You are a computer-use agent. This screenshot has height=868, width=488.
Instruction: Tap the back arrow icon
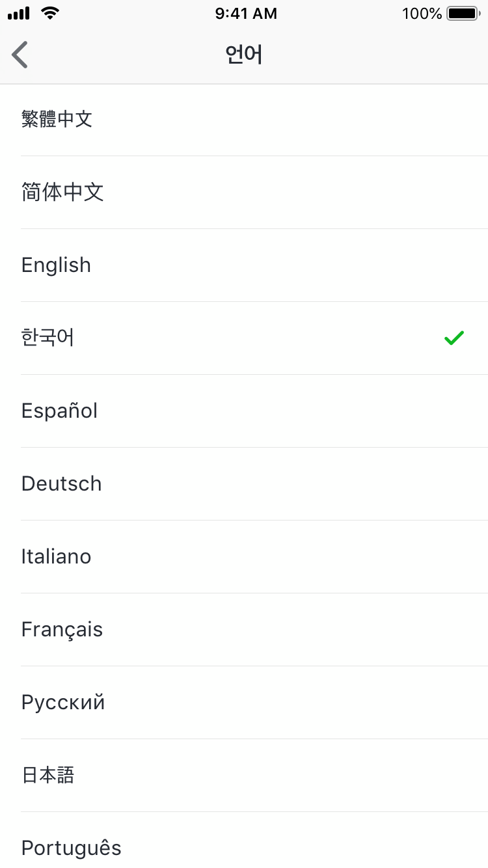20,55
